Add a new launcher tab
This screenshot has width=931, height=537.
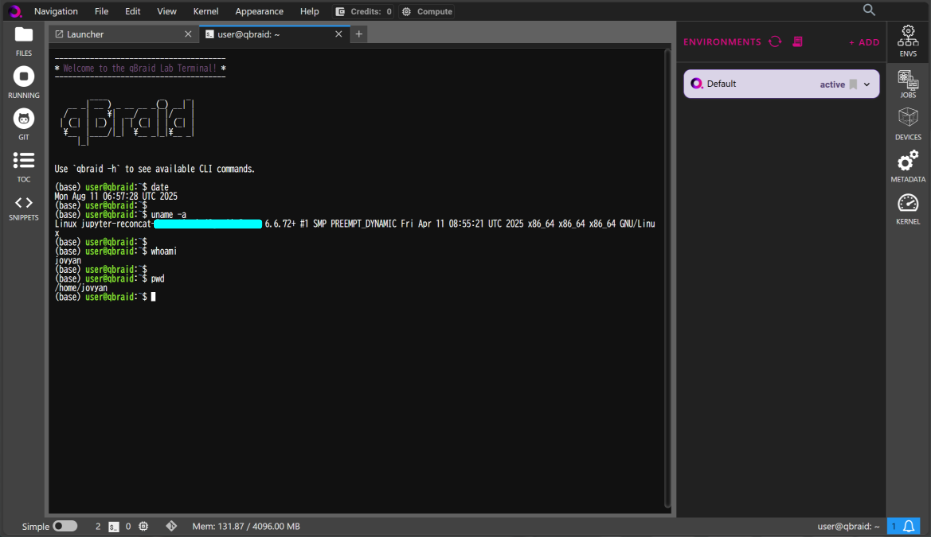tap(359, 34)
